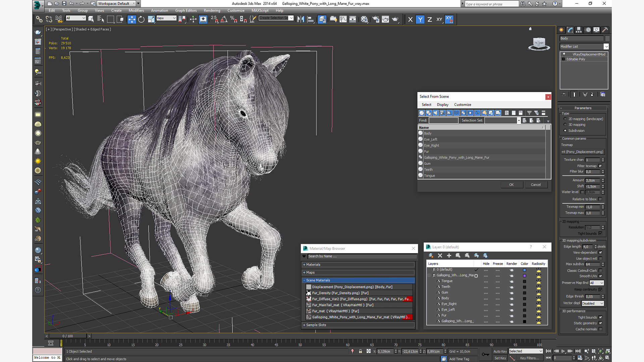Toggle the Static geometry checkbox

click(x=600, y=323)
